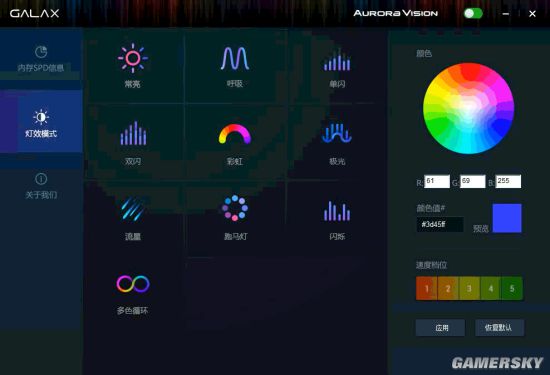
Task: Click the 恢复默认 restore default button
Action: 499,328
